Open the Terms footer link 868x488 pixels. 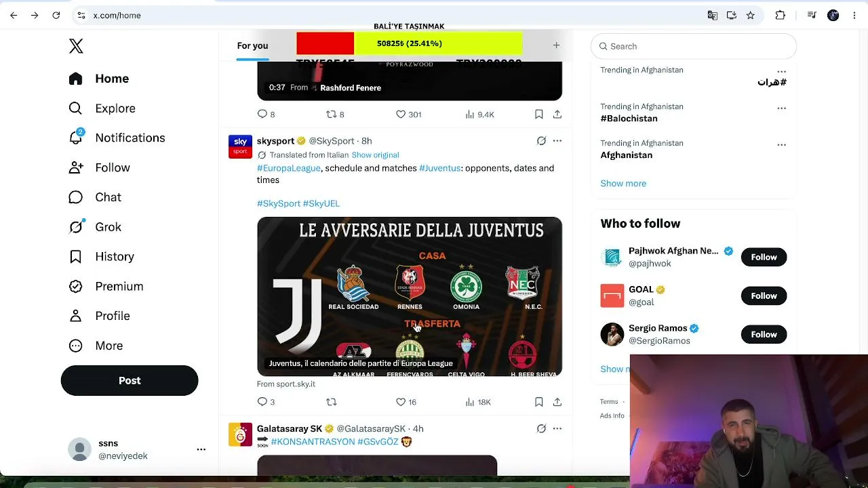[x=609, y=402]
